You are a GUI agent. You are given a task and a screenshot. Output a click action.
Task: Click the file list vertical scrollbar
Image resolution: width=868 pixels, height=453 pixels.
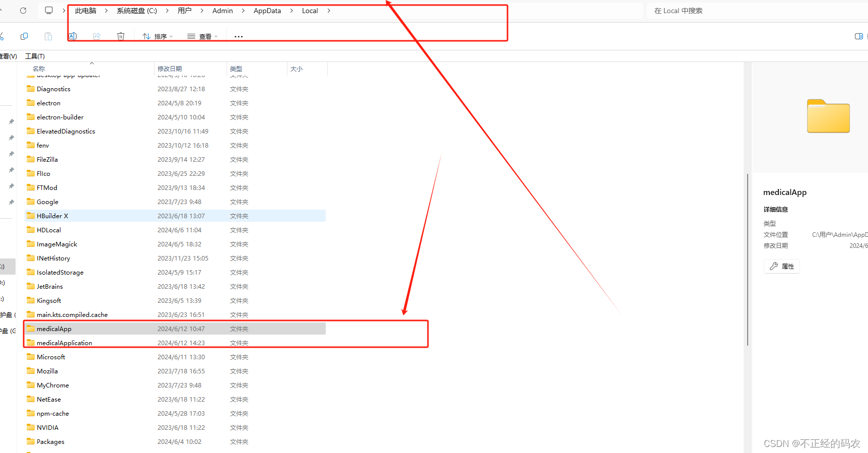[748, 260]
